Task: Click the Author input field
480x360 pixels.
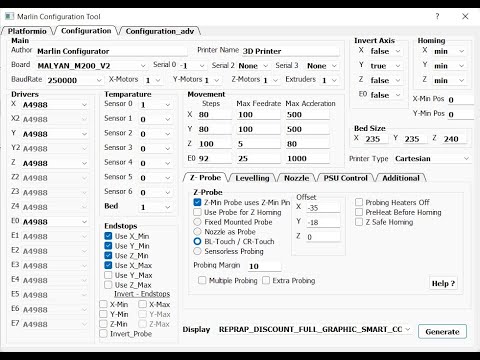Action: [112, 51]
